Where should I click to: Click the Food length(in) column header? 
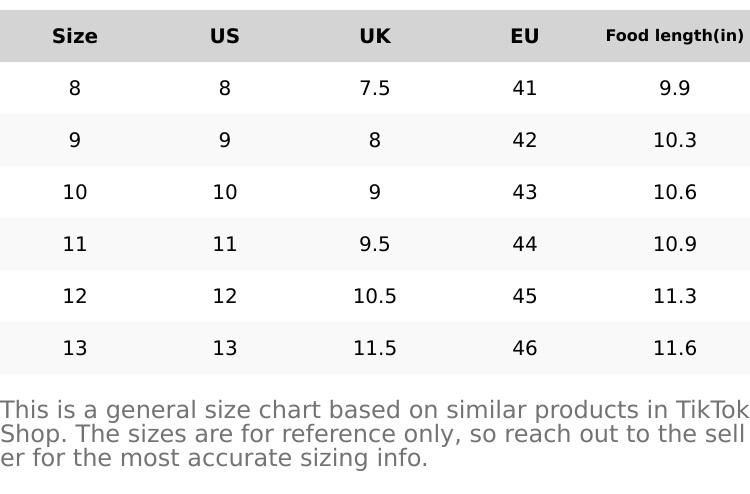(675, 36)
